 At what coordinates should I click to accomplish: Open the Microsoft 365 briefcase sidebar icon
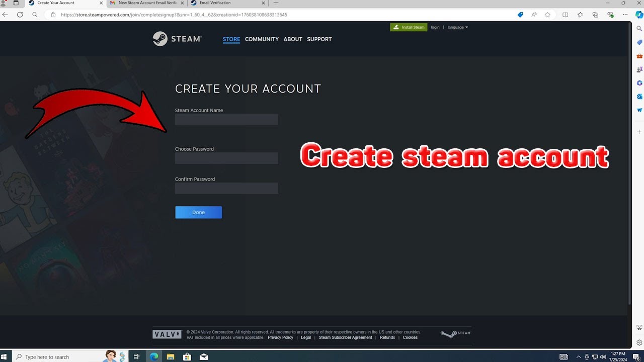point(639,56)
